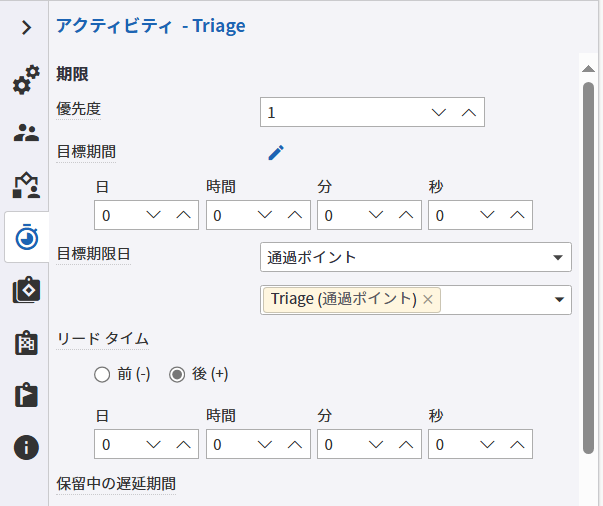
Task: Open the flag clipboard tab
Action: (26, 394)
